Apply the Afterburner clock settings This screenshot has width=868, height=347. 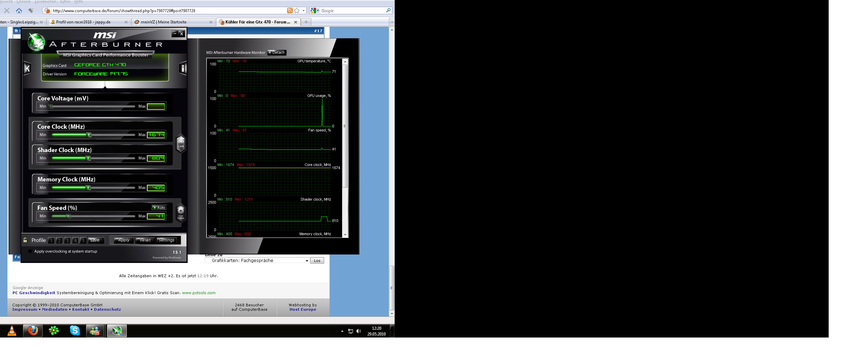123,240
